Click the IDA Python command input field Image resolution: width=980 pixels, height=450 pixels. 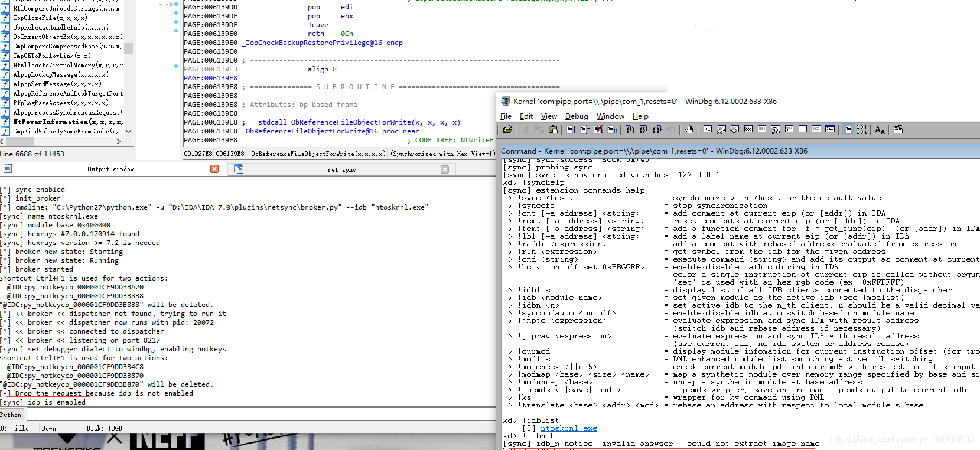tap(261, 415)
